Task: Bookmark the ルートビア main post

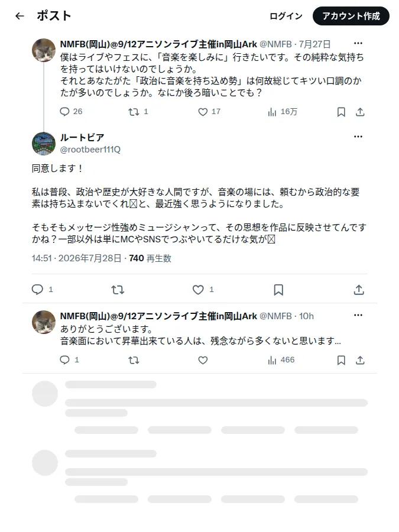Action: [278, 290]
